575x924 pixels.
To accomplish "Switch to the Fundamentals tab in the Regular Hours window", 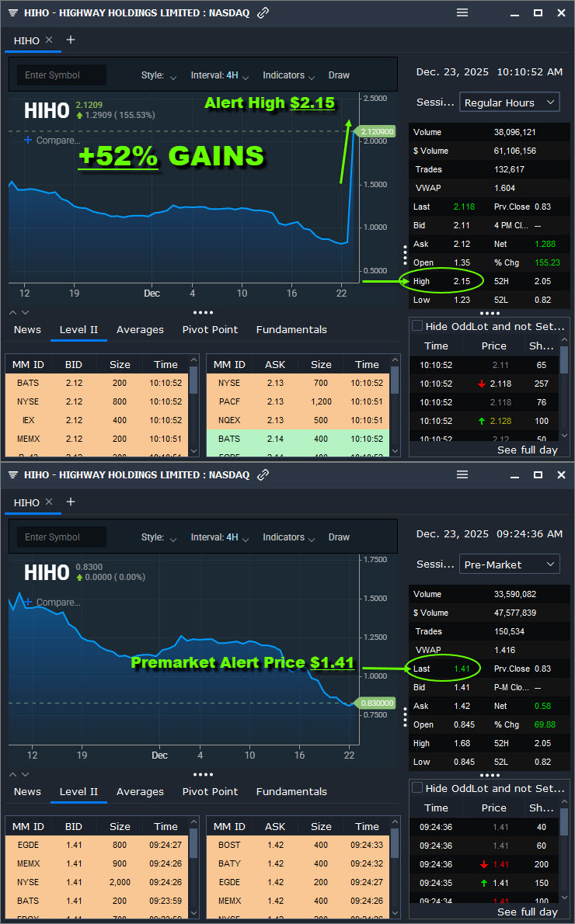I will pyautogui.click(x=291, y=330).
